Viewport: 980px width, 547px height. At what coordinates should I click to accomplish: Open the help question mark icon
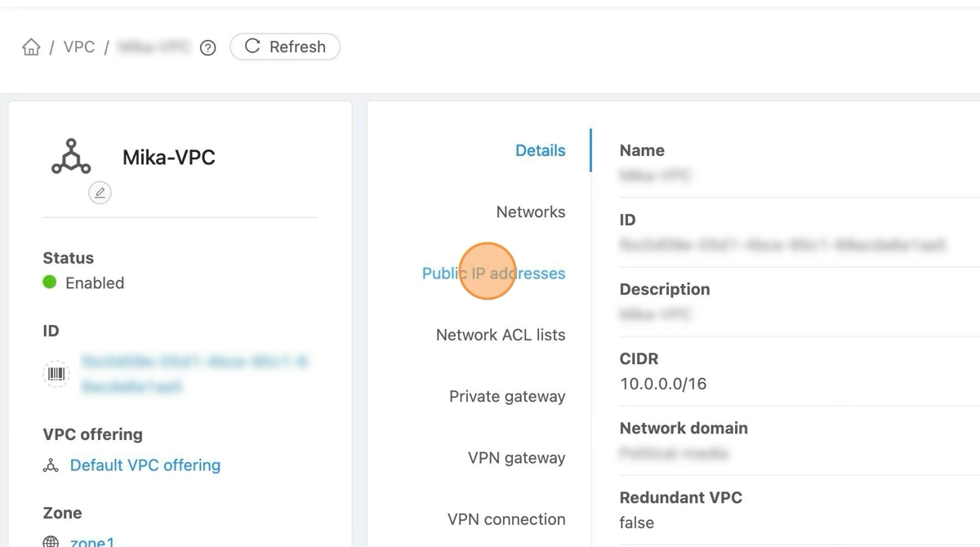(x=208, y=48)
